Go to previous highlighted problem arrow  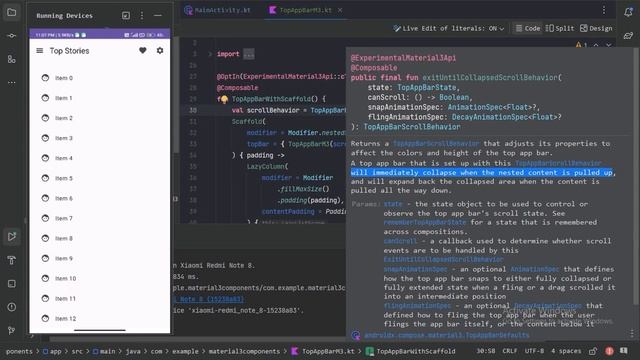596,45
